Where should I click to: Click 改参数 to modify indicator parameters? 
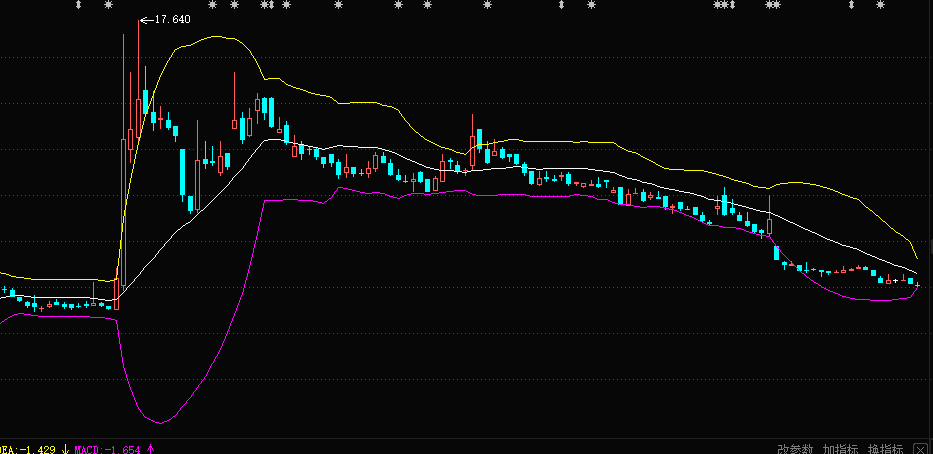[x=796, y=449]
